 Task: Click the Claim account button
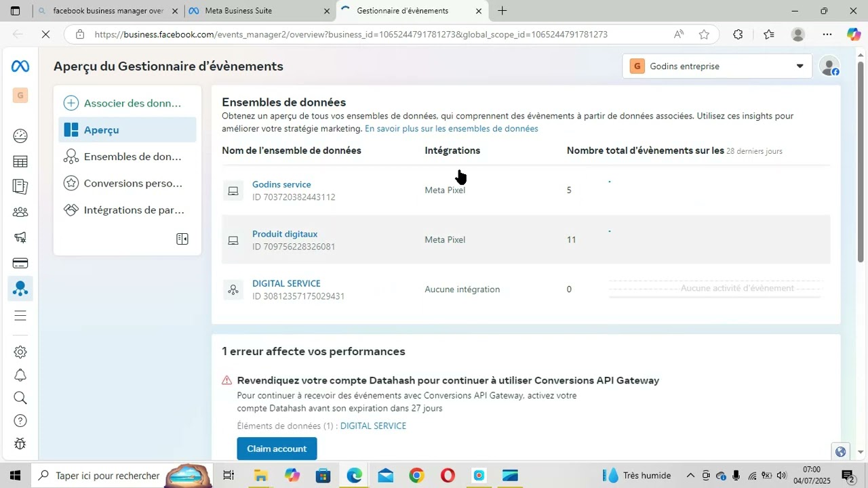(x=277, y=449)
